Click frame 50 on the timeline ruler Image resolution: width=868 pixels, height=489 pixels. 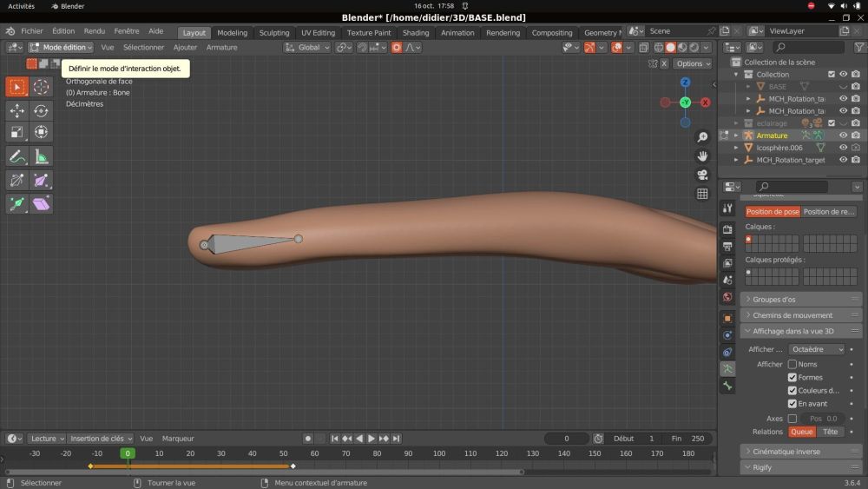[x=283, y=453]
